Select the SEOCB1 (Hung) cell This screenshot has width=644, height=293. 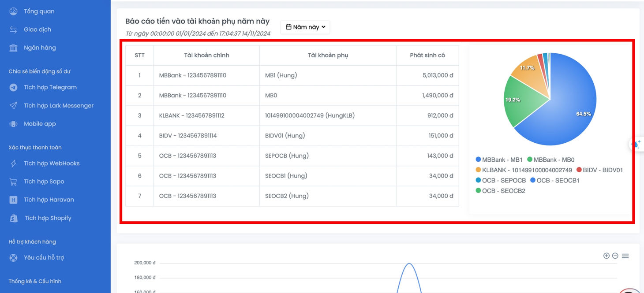coord(328,176)
